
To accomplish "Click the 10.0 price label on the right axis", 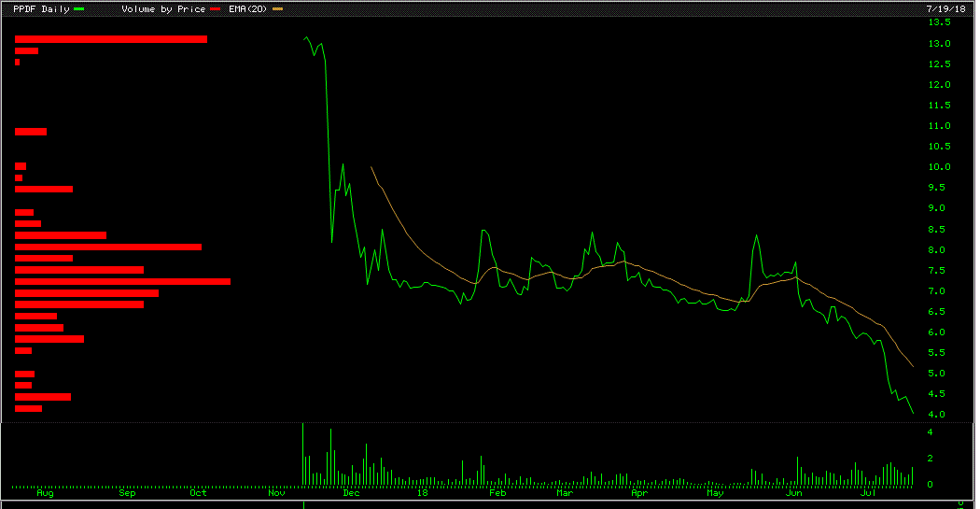I will (x=938, y=167).
